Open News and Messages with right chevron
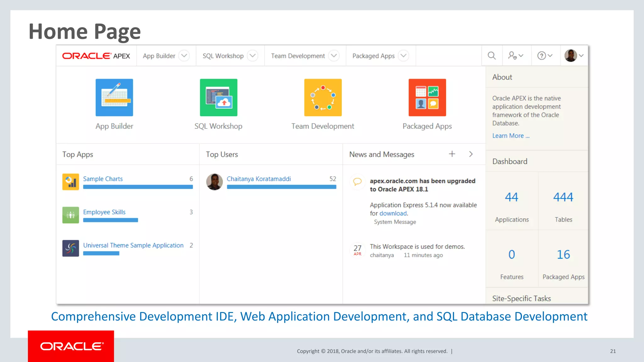The width and height of the screenshot is (644, 362). click(x=471, y=154)
